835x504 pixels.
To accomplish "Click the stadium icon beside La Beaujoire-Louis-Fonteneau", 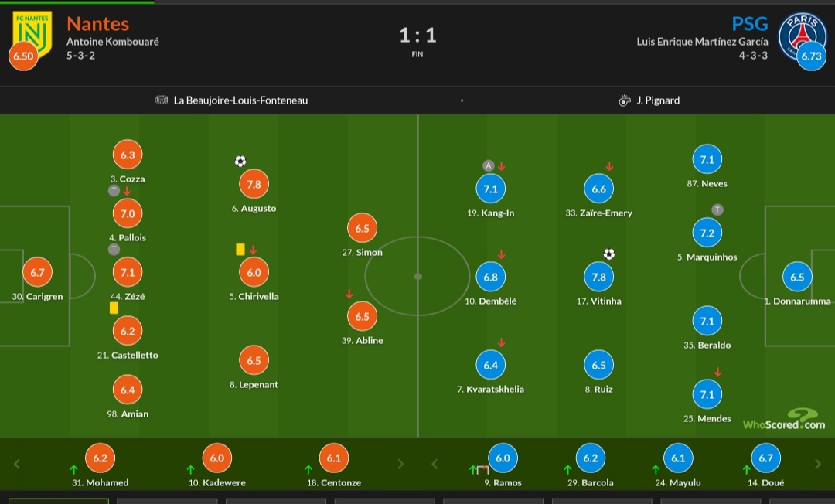I will coord(162,100).
